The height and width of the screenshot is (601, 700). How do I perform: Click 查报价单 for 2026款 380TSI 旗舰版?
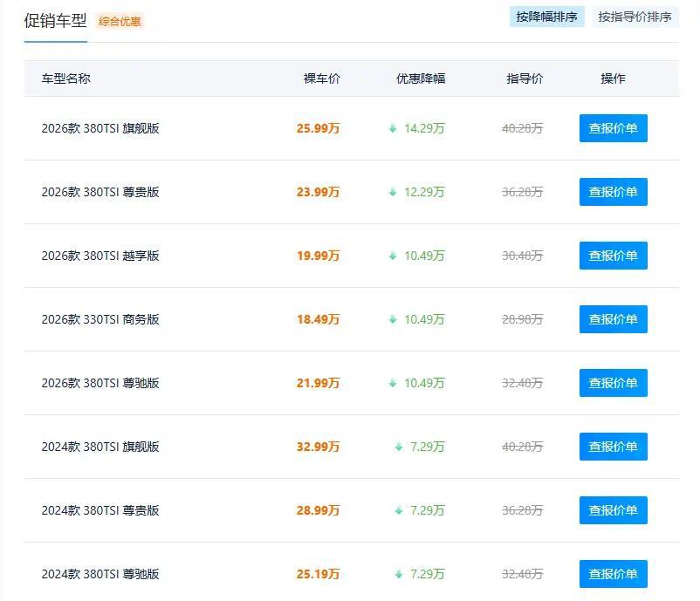(613, 128)
